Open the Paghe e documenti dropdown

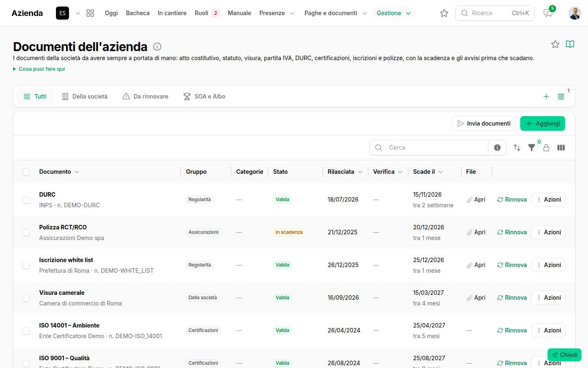336,13
